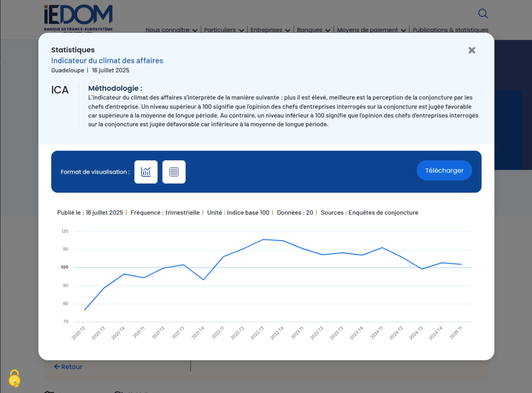This screenshot has width=532, height=393.
Task: Click the 2022 T3 peak on chart
Action: tap(263, 240)
